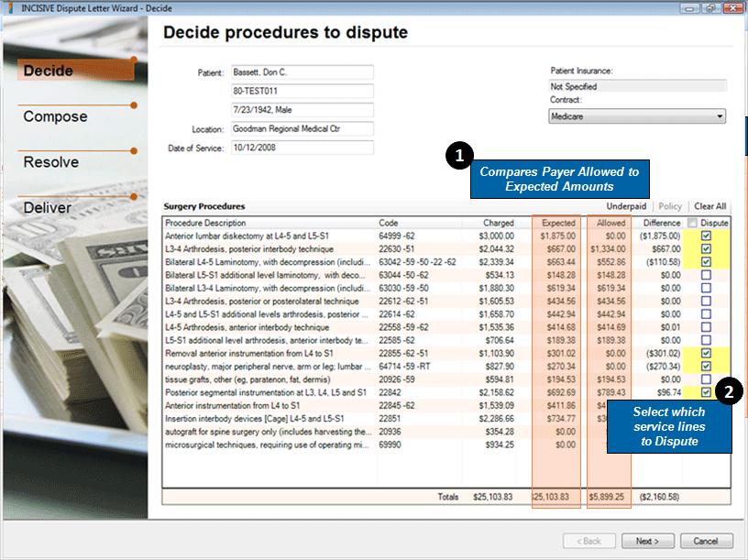Click charged amount $3,000.00

point(497,236)
